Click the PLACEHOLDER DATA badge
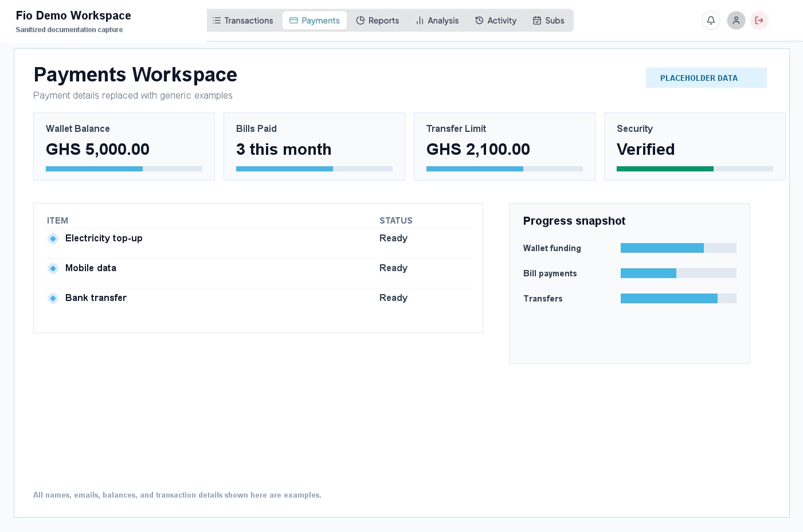 [x=706, y=78]
